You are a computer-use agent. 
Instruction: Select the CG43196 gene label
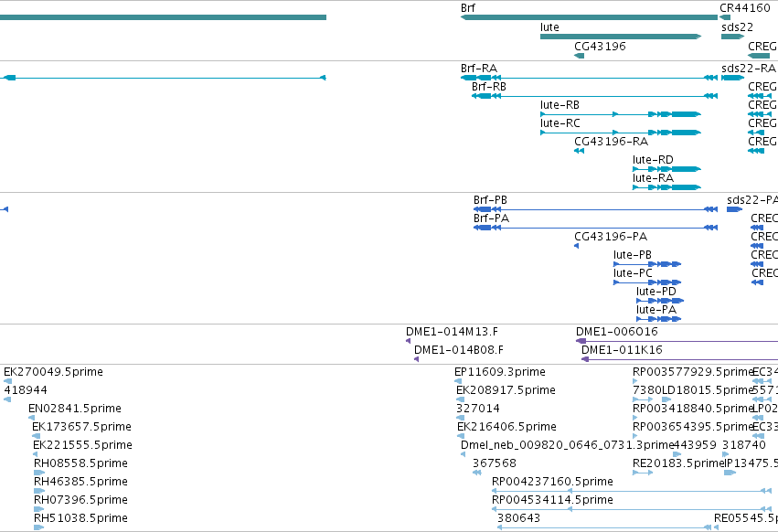[600, 46]
